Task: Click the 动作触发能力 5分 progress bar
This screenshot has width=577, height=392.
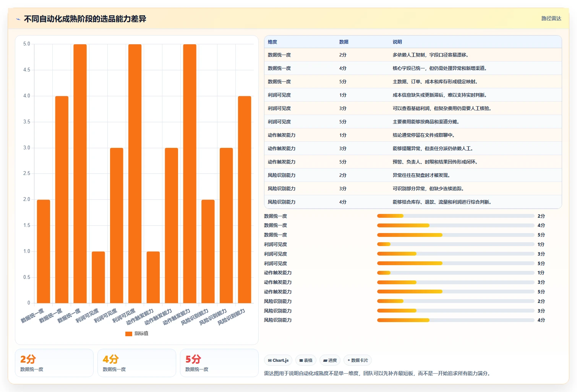Action: pos(455,292)
